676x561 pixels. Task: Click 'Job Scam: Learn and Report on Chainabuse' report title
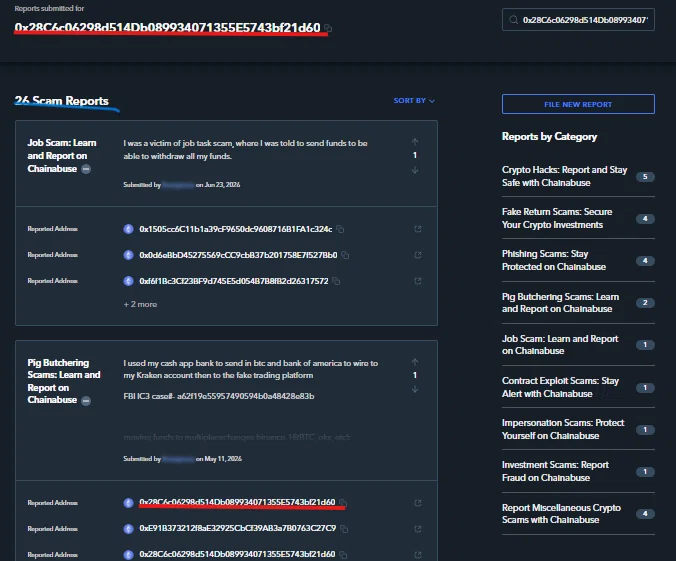point(62,156)
